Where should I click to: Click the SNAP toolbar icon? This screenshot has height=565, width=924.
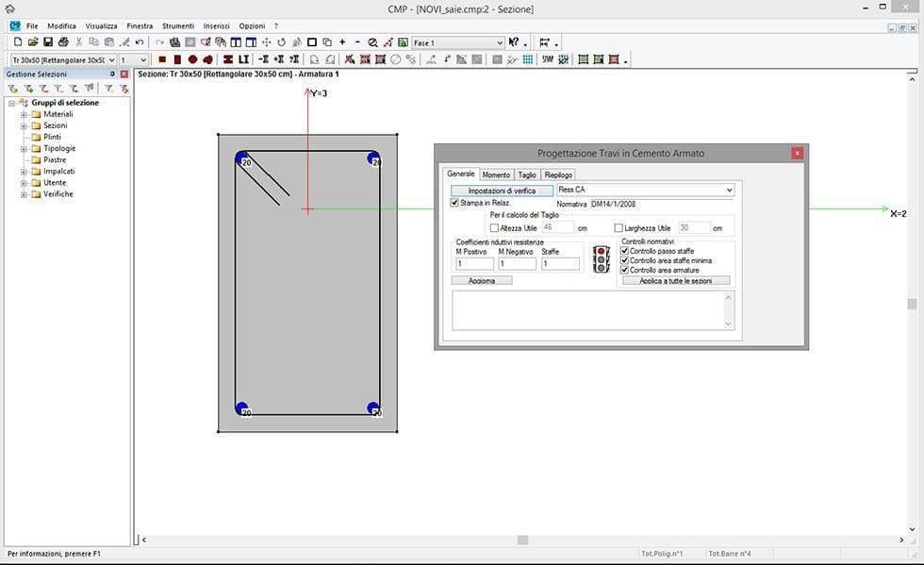click(548, 59)
